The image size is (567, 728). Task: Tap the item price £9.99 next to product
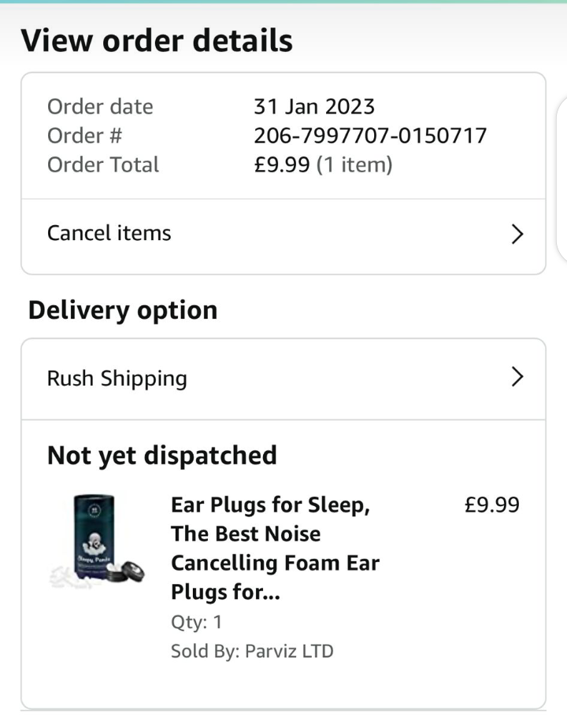492,504
